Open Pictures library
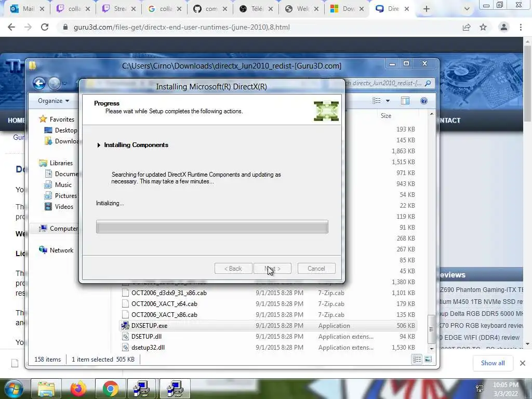Screen dimensions: 532x399 click(61, 196)
